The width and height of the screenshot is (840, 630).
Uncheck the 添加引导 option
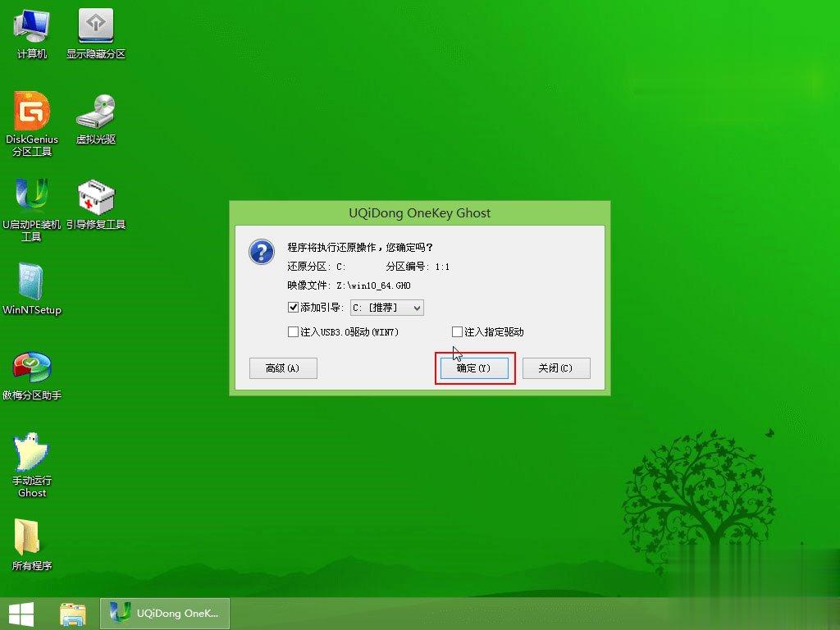(x=293, y=308)
